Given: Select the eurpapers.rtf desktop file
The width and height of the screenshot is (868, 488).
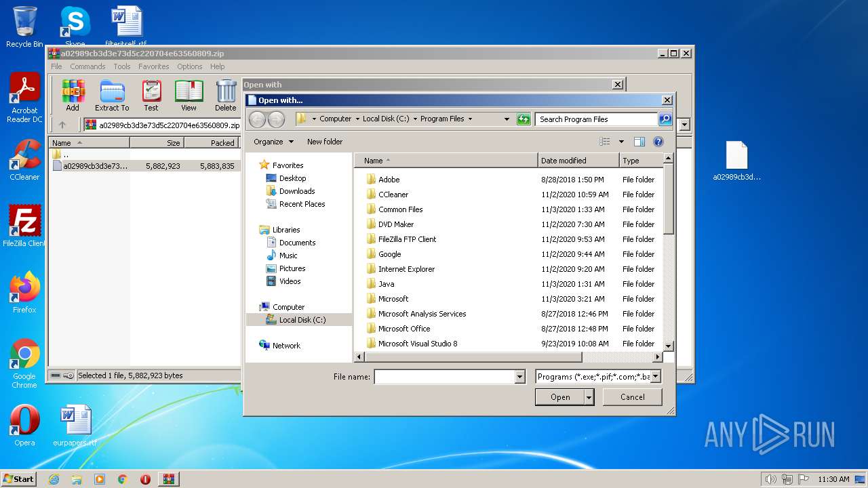Looking at the screenshot, I should (75, 426).
